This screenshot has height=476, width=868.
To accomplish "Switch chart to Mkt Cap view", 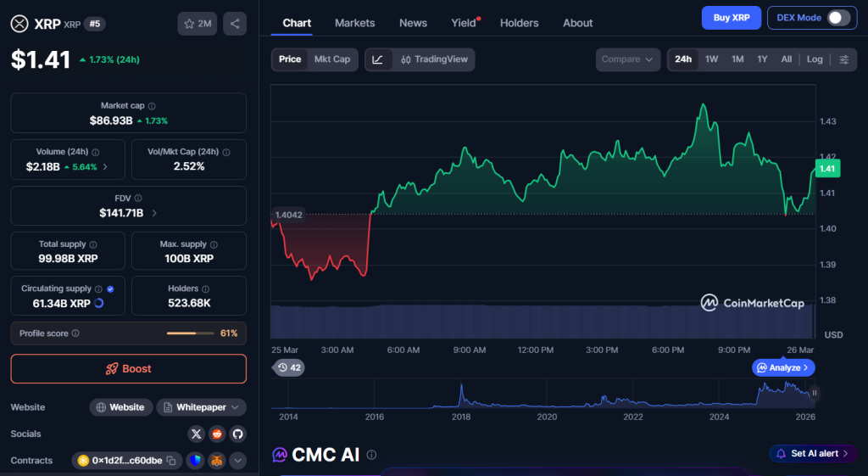I will (x=331, y=59).
